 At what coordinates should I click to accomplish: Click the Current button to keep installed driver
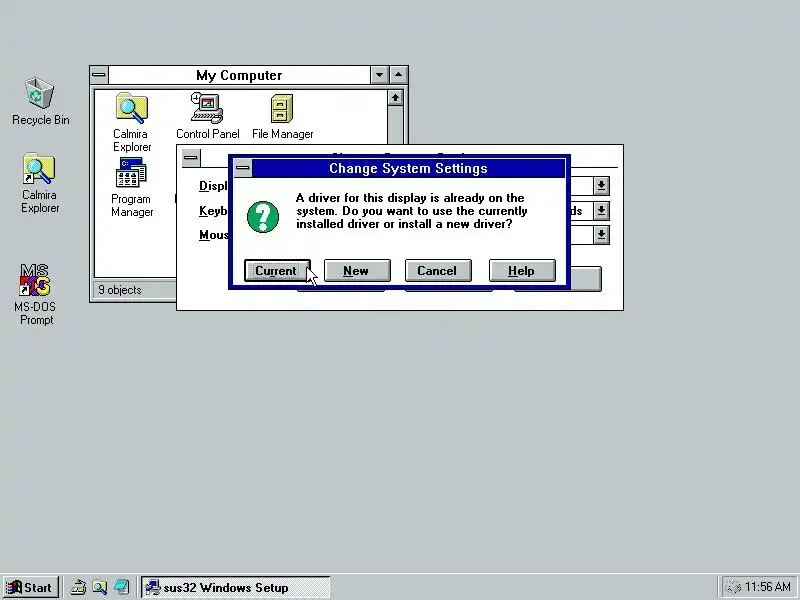point(277,270)
